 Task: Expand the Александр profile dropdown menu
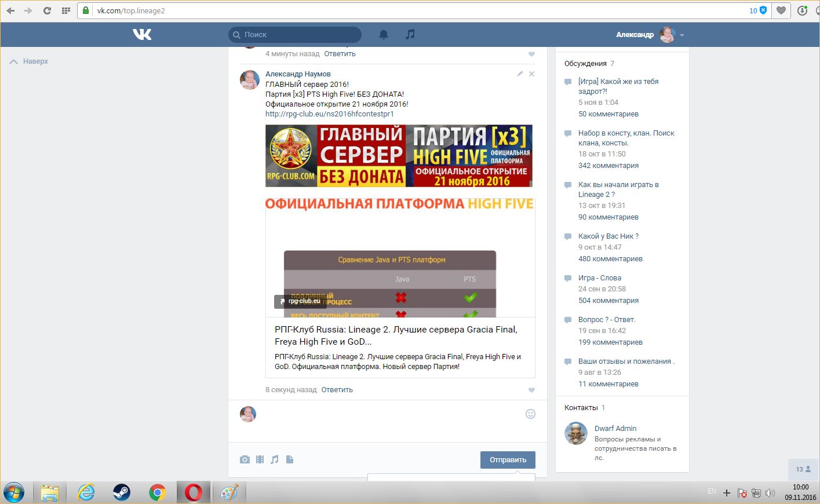tap(682, 35)
